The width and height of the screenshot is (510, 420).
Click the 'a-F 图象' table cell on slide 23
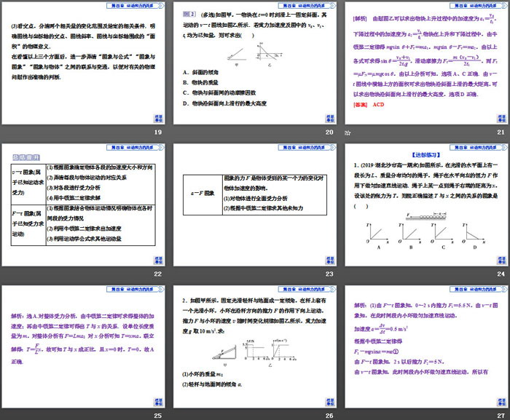click(x=203, y=194)
